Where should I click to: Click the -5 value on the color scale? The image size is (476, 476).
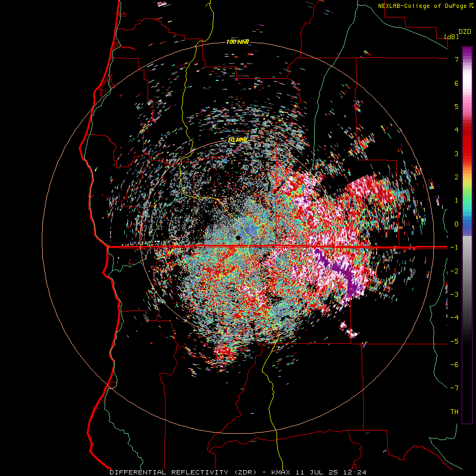pyautogui.click(x=454, y=341)
